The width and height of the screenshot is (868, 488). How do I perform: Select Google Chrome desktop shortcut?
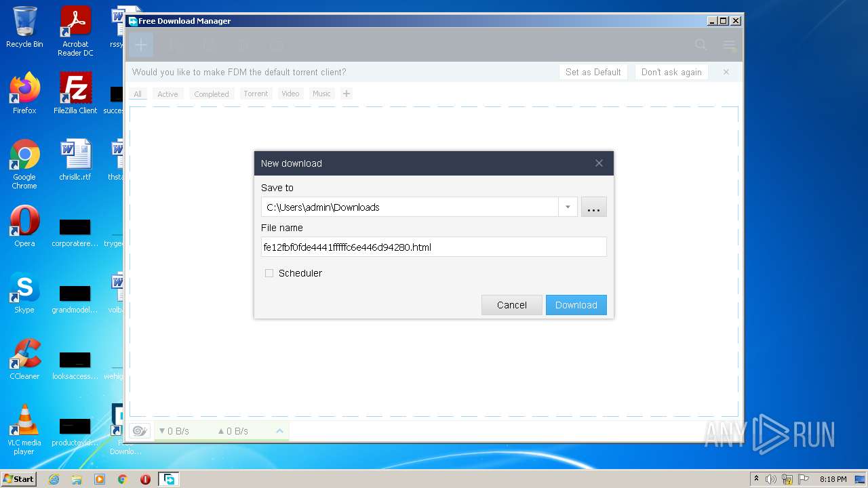pos(24,164)
